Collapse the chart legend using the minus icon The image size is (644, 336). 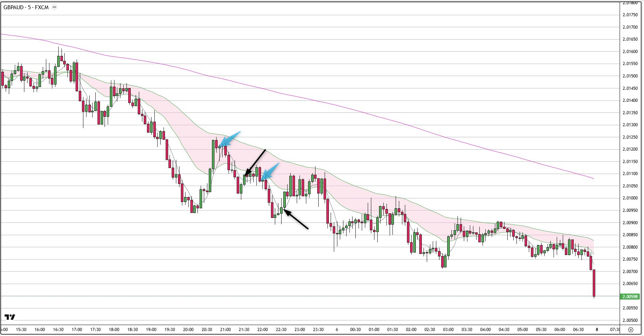54,6
